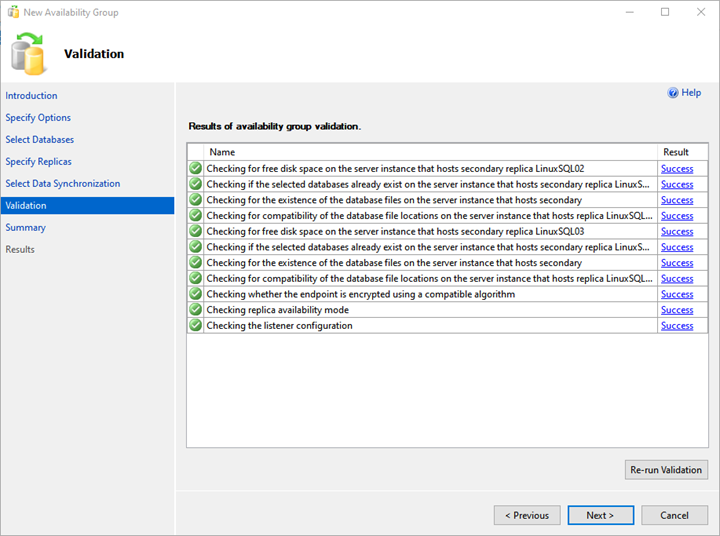This screenshot has height=536, width=720.
Task: Close the New Availability Group window
Action: [x=701, y=12]
